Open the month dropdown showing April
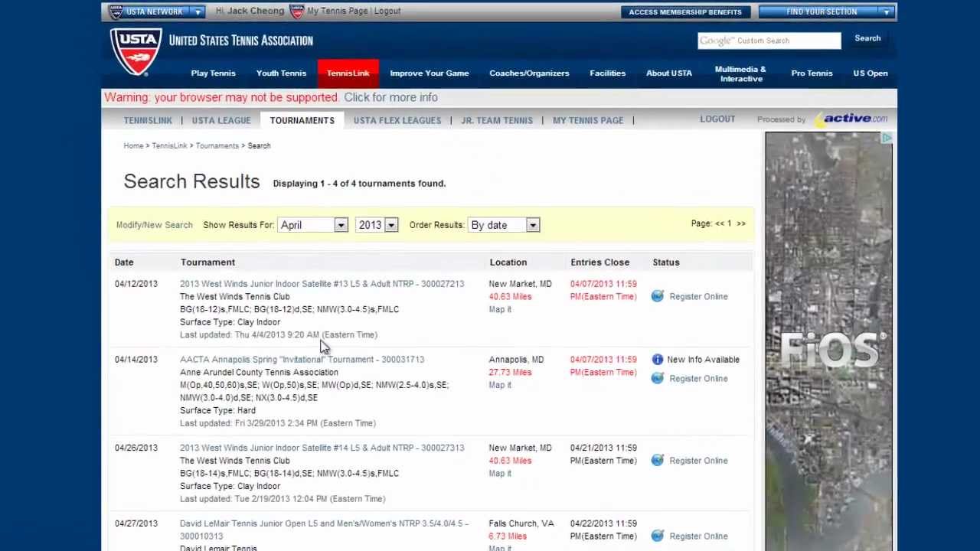980x551 pixels. click(x=313, y=225)
